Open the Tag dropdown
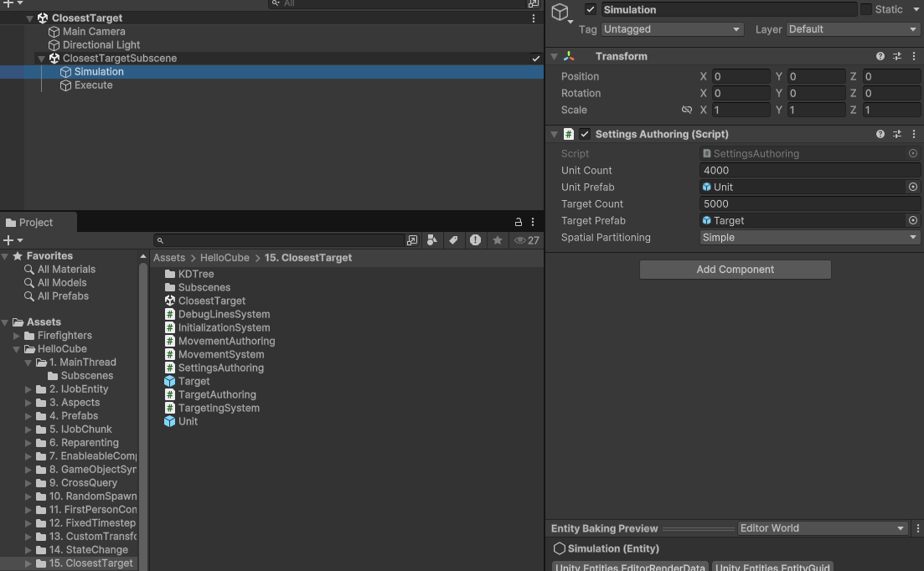Viewport: 924px width, 571px height. click(x=673, y=29)
